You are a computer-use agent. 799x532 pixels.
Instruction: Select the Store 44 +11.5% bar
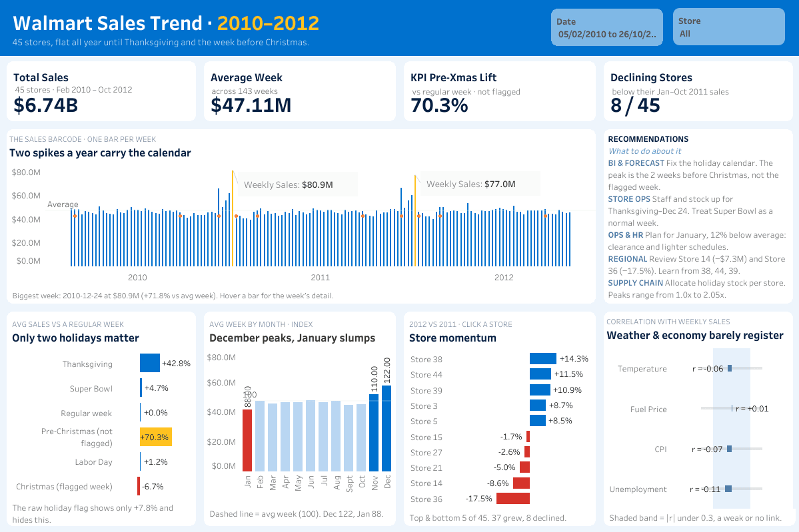point(540,374)
